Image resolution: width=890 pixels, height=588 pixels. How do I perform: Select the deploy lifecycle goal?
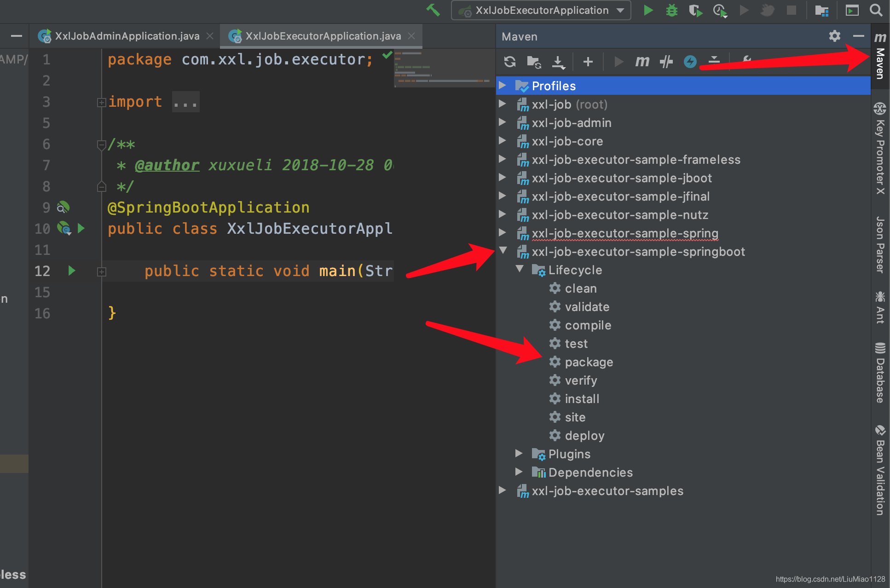click(577, 436)
